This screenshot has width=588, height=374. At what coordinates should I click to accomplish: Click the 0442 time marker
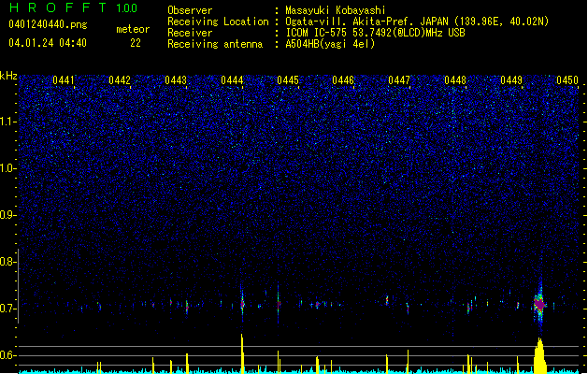click(120, 80)
